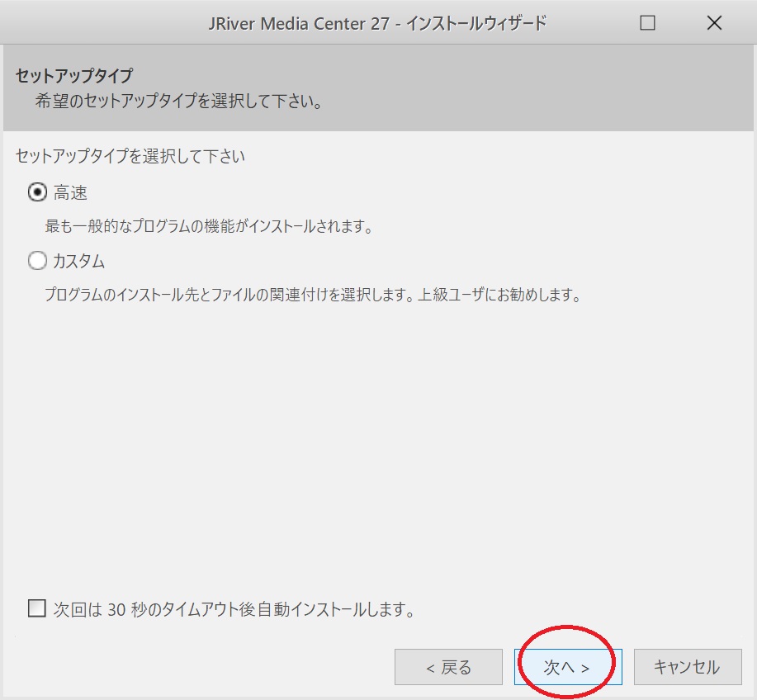Select the カスタム radio button
The height and width of the screenshot is (700, 757).
37,261
